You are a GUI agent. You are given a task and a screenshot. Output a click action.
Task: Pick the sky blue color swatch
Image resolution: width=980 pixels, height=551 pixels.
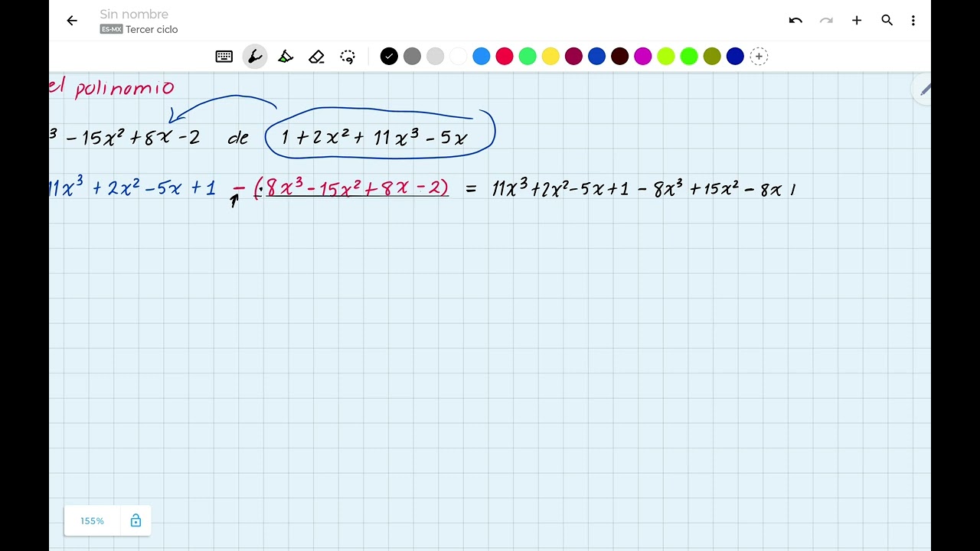[x=482, y=56]
